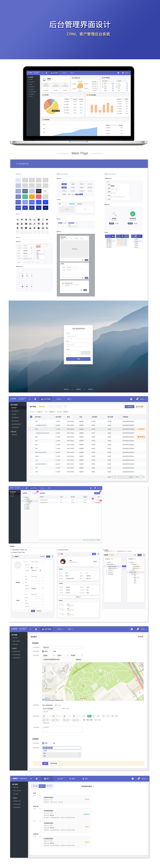Click 登录 button on login page

pyautogui.click(x=79, y=359)
